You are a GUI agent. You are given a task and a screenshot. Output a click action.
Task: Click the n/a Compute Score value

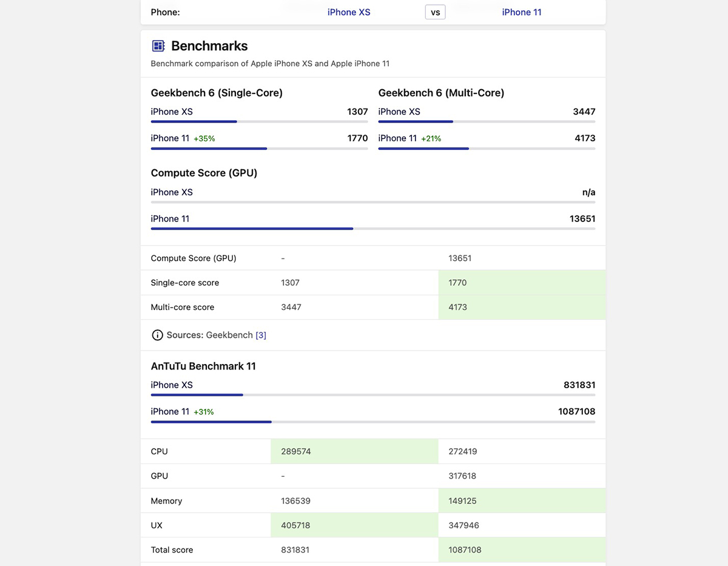pyautogui.click(x=588, y=192)
